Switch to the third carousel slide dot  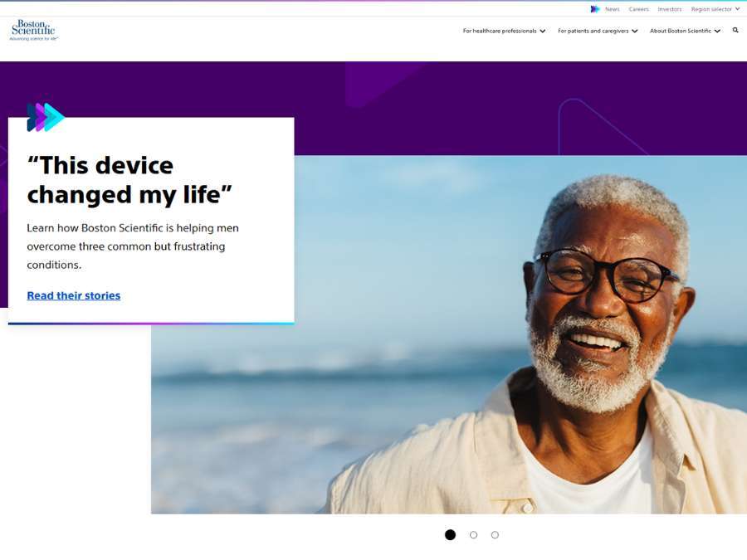(x=495, y=535)
